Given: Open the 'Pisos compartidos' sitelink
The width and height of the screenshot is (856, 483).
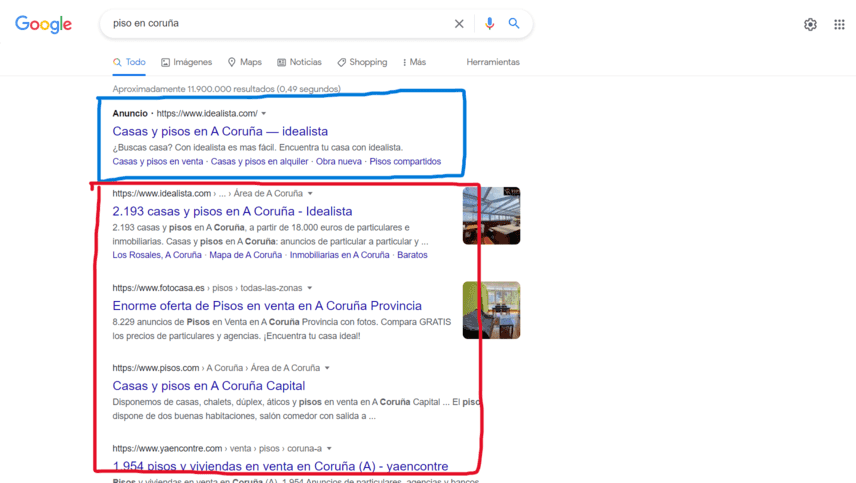Looking at the screenshot, I should (x=405, y=162).
